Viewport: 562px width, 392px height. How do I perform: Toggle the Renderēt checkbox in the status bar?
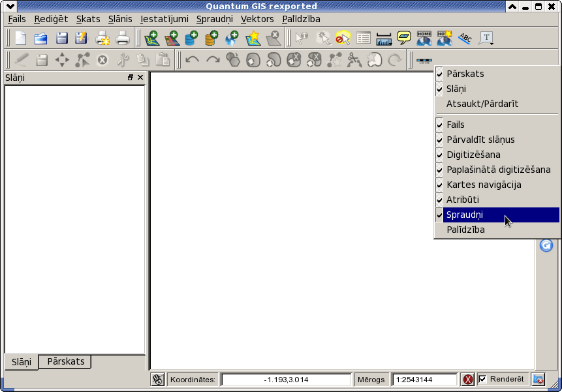[483, 379]
